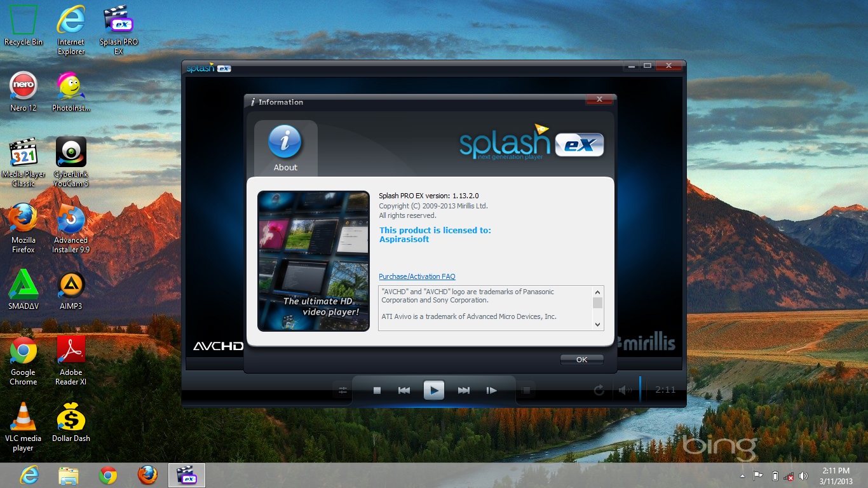Stop playback with the stop button
868x488 pixels.
pyautogui.click(x=377, y=391)
